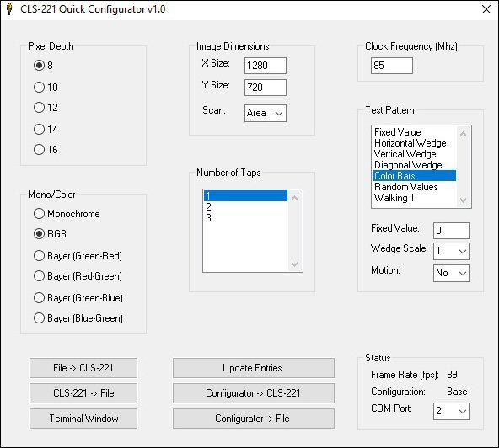Select 10-bit pixel depth
The height and width of the screenshot is (448, 499).
pos(39,87)
